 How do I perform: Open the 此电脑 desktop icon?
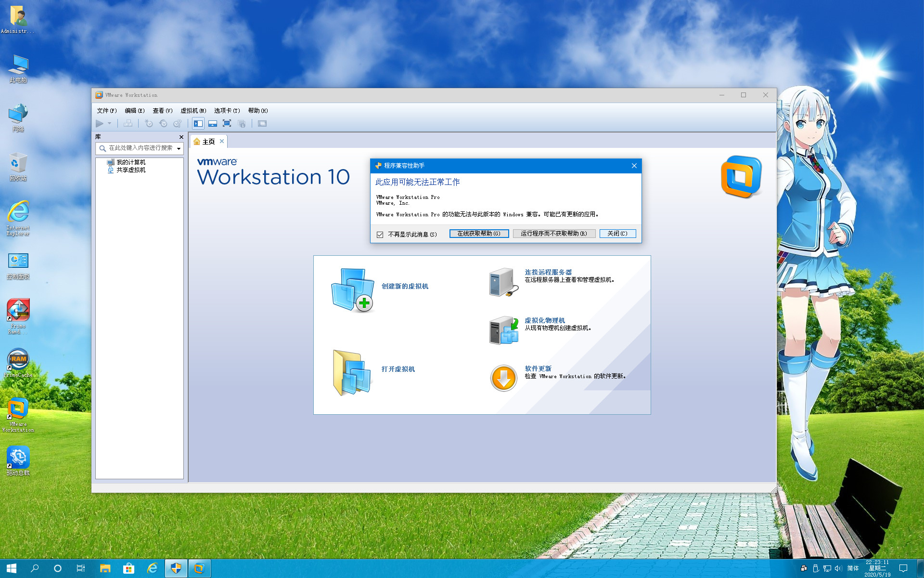pos(18,68)
